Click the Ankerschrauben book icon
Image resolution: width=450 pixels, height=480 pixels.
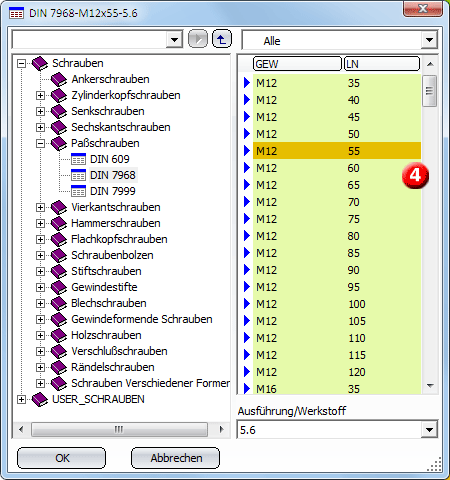click(x=59, y=79)
